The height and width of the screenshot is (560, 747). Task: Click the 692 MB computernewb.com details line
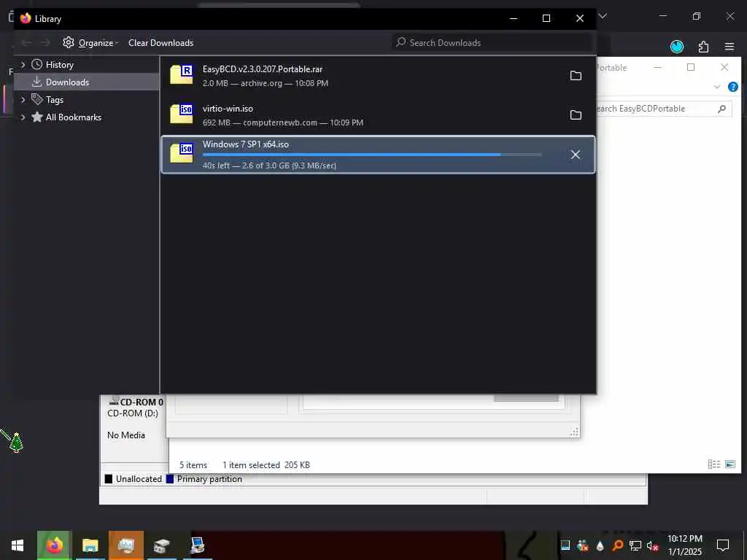click(283, 122)
